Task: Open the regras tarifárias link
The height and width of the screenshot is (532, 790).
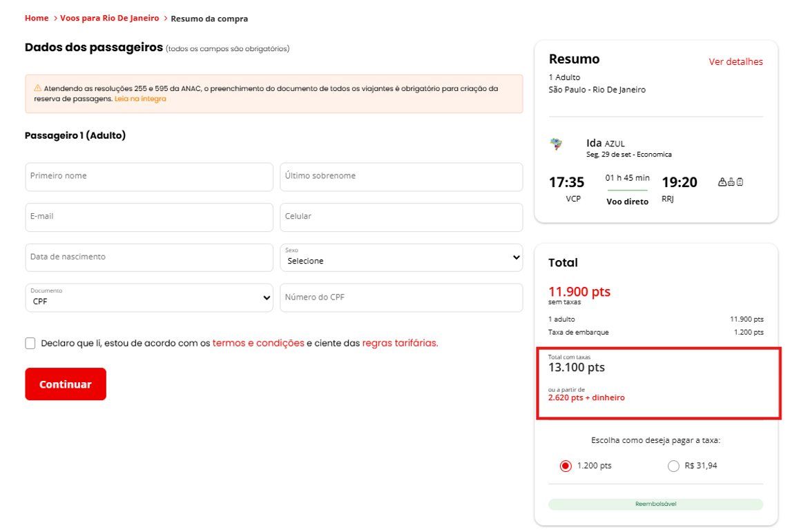Action: (x=400, y=343)
